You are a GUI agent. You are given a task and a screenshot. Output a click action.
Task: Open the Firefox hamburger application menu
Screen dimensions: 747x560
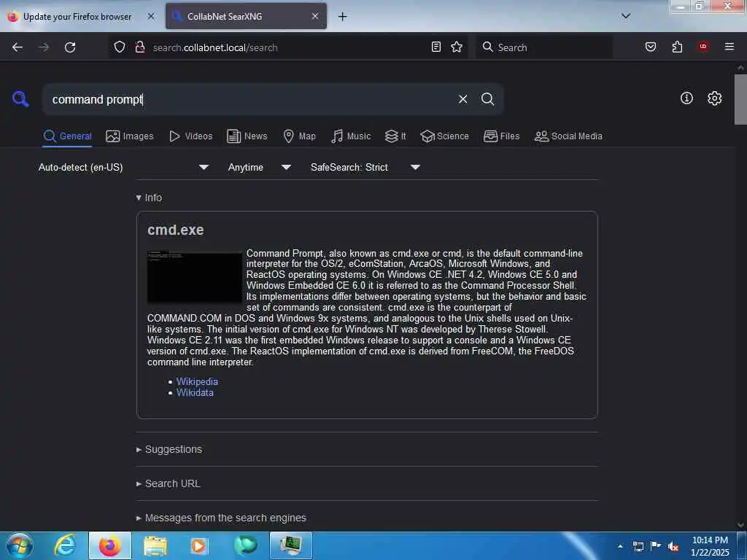(729, 47)
